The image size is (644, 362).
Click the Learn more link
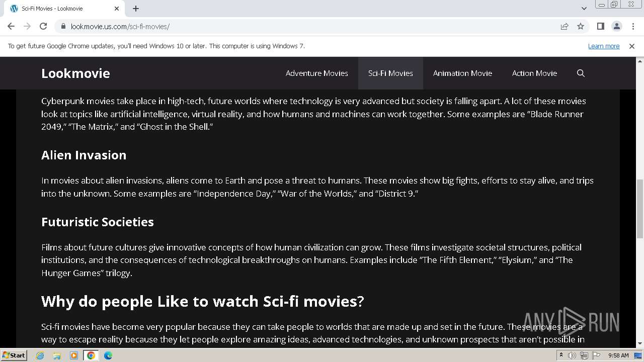[604, 46]
